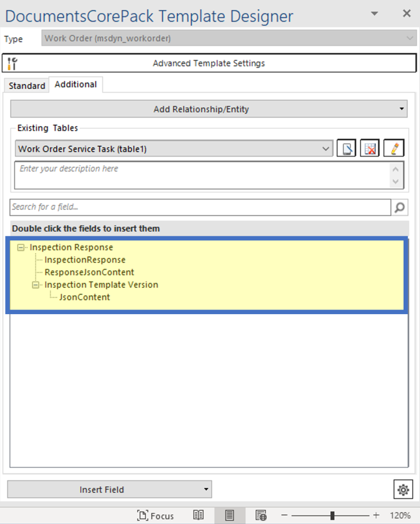
Task: Switch to the Standard tab
Action: pyautogui.click(x=27, y=86)
